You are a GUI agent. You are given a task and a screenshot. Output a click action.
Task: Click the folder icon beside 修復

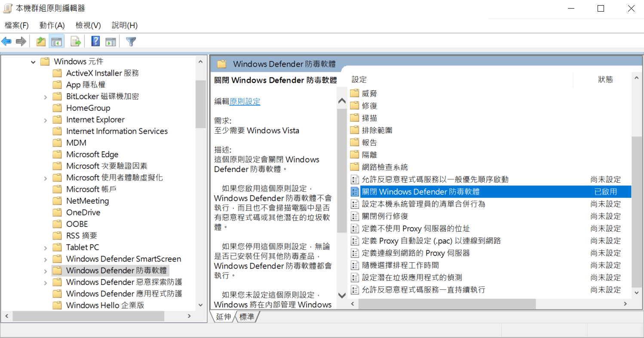[x=355, y=106]
